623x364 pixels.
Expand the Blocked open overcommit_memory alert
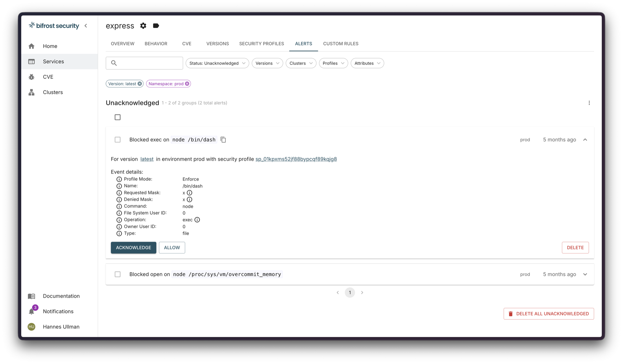click(585, 274)
